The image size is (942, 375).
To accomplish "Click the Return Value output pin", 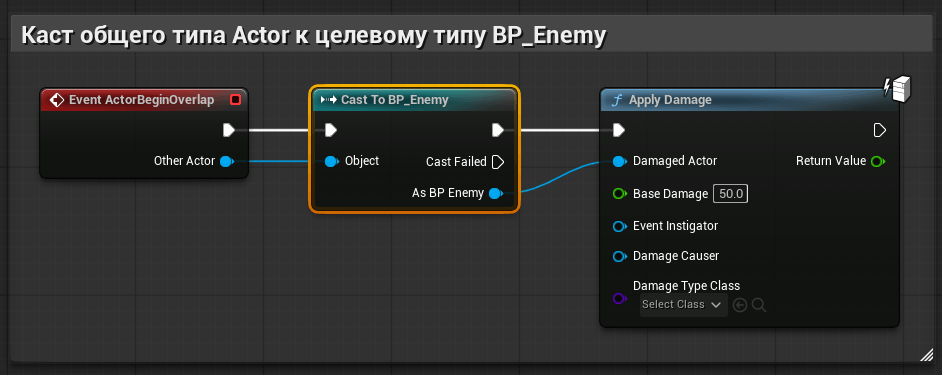I will 878,161.
